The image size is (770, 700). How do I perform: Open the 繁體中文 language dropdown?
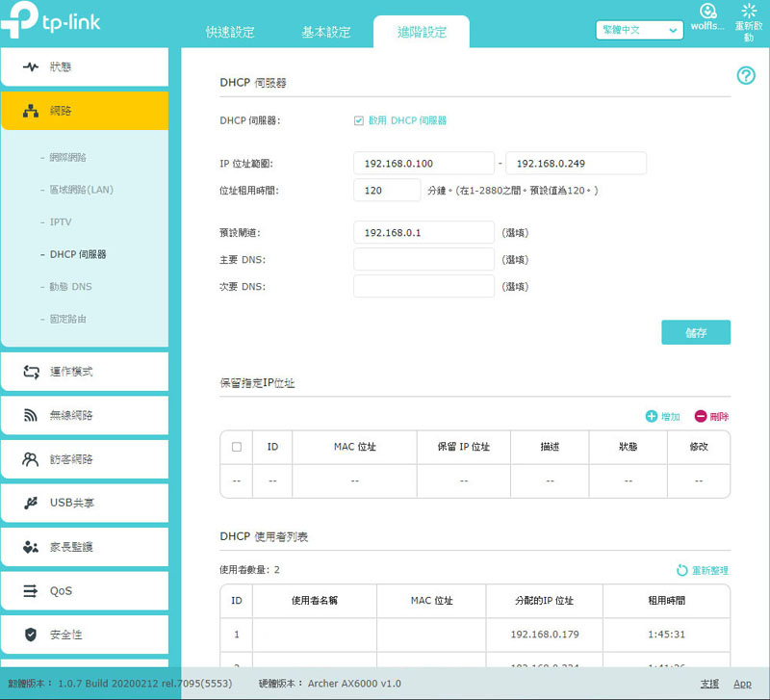click(x=639, y=30)
